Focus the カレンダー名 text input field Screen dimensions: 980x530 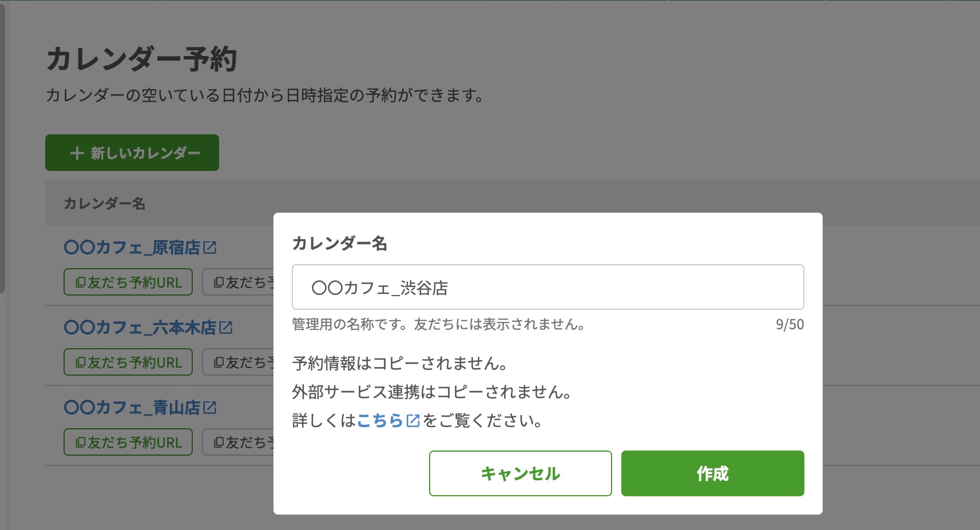point(547,287)
